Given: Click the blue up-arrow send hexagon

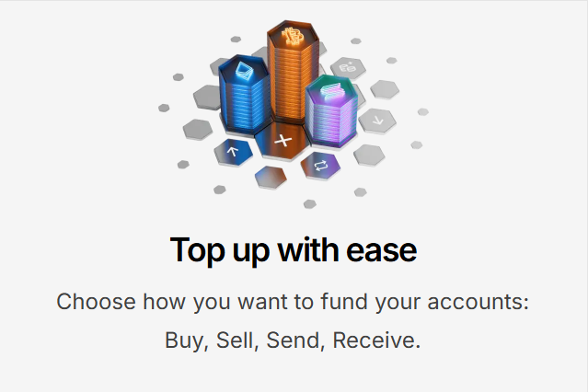Looking at the screenshot, I should 233,153.
